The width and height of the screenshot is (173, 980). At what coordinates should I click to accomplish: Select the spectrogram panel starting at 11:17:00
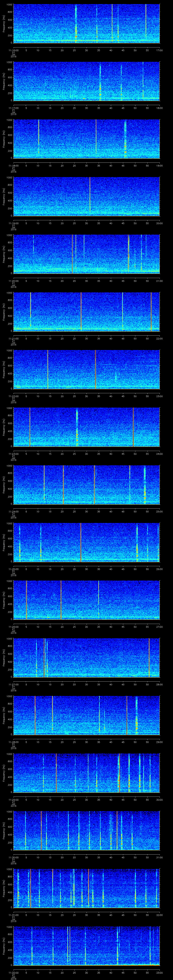[x=86, y=81]
